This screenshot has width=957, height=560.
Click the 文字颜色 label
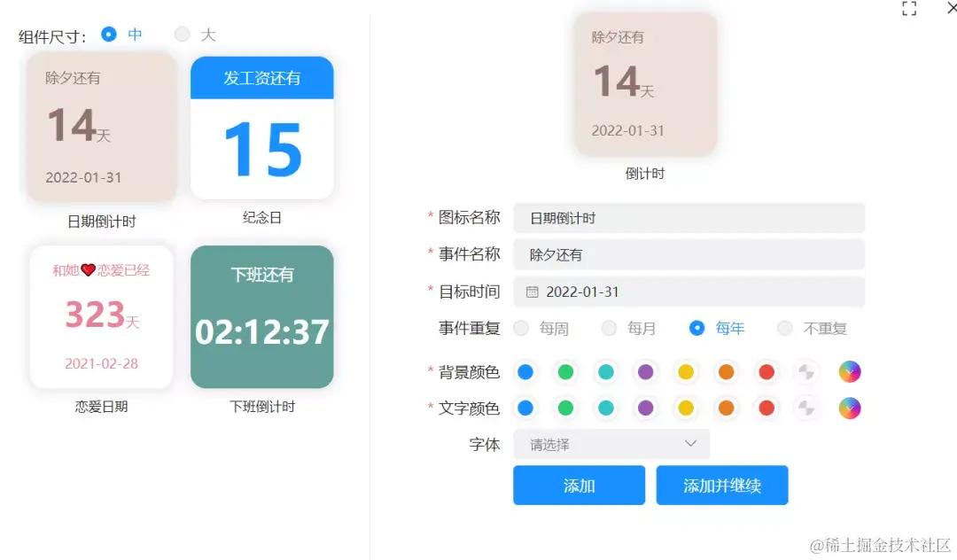pyautogui.click(x=469, y=408)
